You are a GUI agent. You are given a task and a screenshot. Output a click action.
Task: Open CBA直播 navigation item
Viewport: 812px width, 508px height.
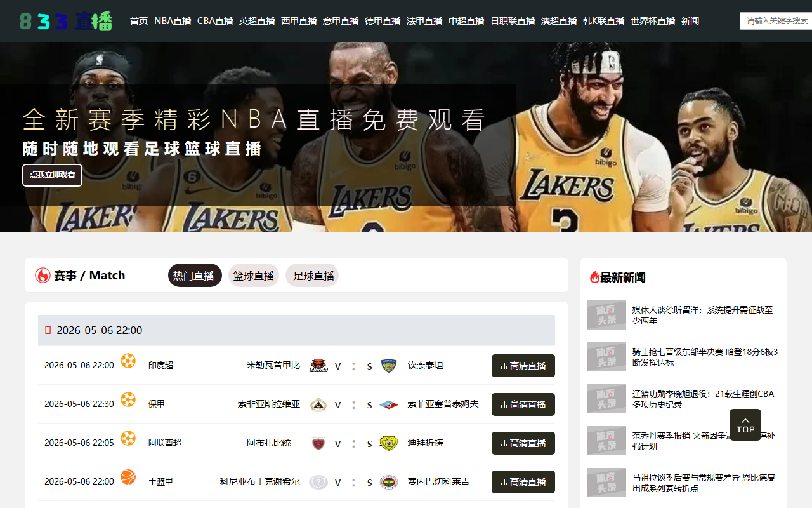[215, 21]
